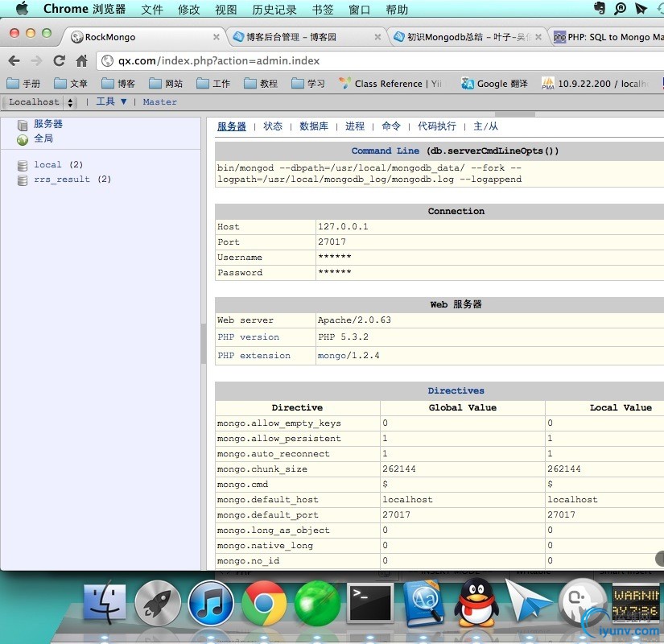Open the 主/从 master/slave page

pos(485,126)
